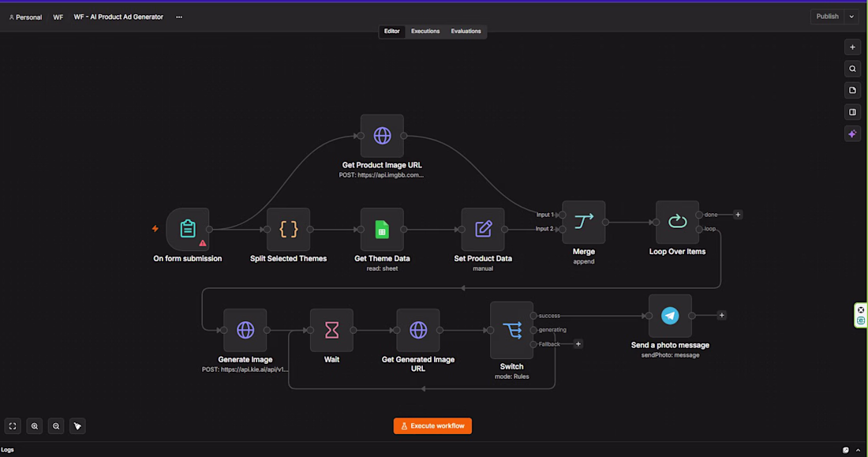
Task: Select the Set Product Data edit node
Action: (x=483, y=230)
